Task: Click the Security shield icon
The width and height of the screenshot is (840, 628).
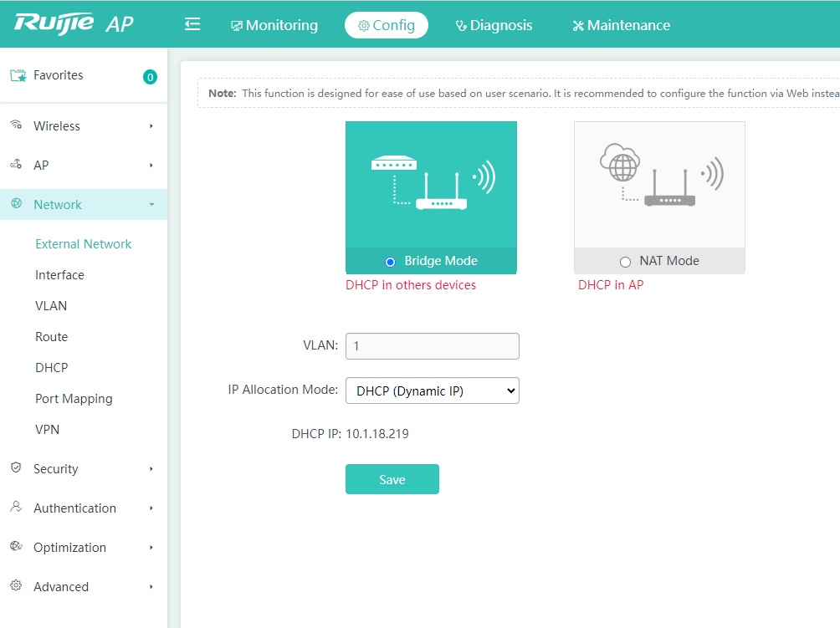Action: coord(16,468)
